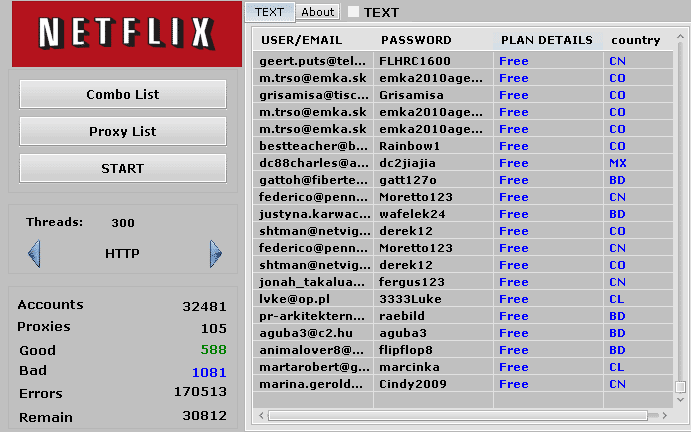This screenshot has width=691, height=432.
Task: Click the country column header
Action: (638, 40)
